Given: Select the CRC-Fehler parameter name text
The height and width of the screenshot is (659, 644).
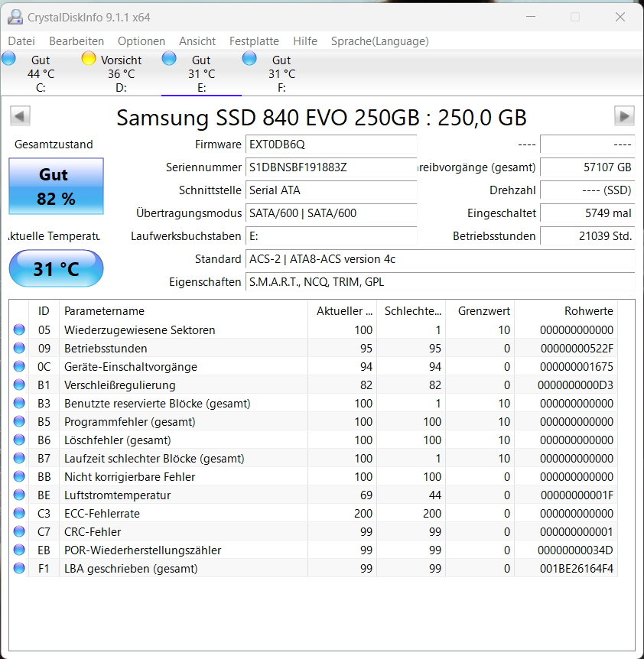Looking at the screenshot, I should [93, 531].
